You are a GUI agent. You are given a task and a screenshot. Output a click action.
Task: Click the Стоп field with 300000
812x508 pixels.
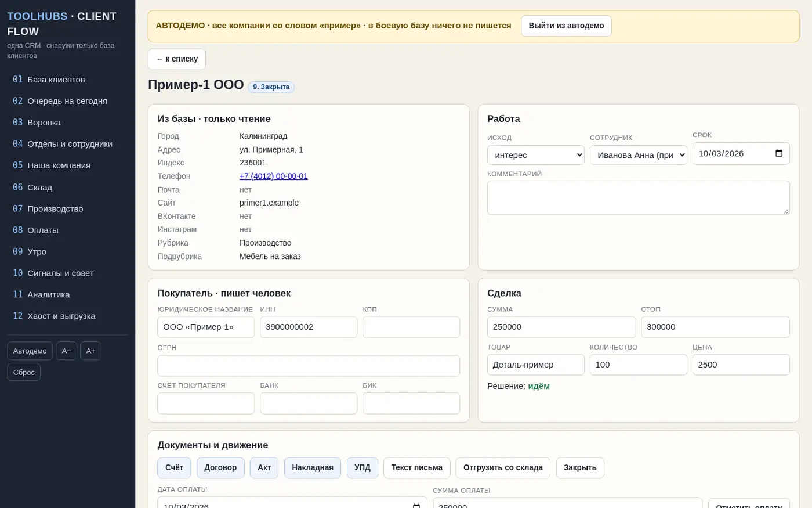point(716,327)
